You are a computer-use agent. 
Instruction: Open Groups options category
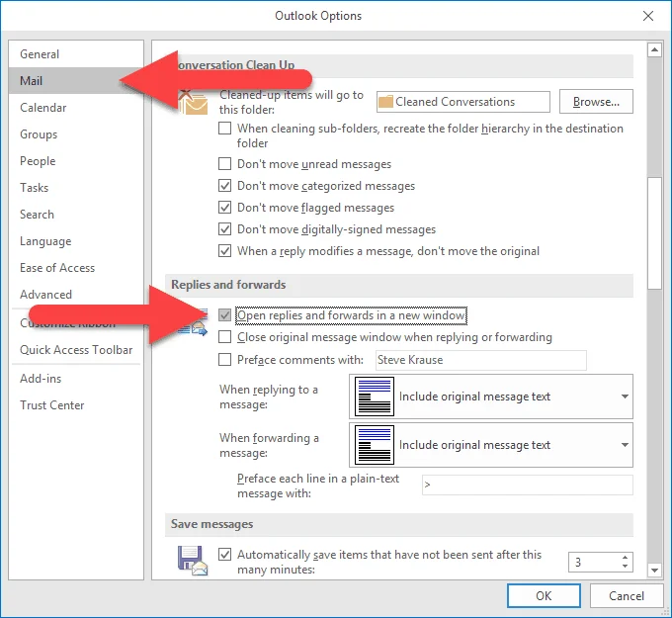(x=76, y=134)
